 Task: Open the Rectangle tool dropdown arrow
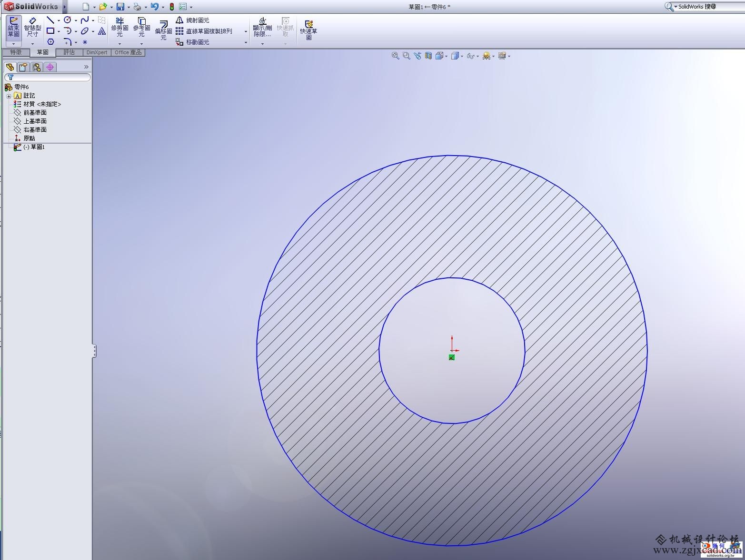59,31
